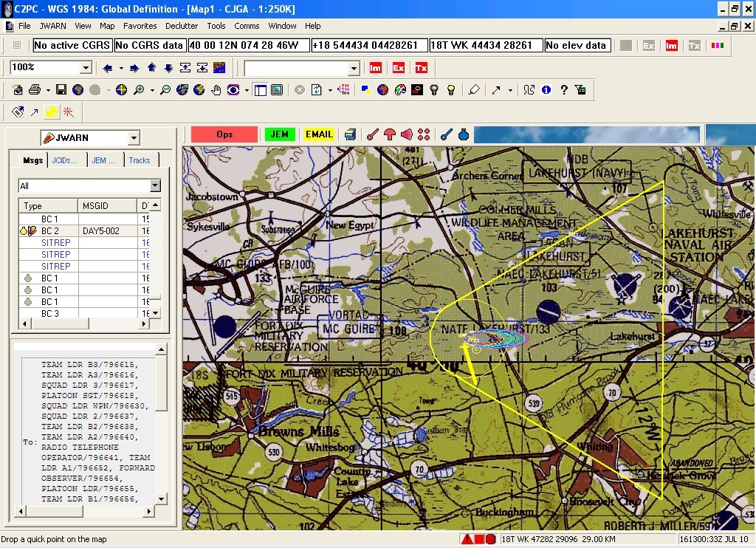
Task: Click the blue information icon
Action: point(546,89)
